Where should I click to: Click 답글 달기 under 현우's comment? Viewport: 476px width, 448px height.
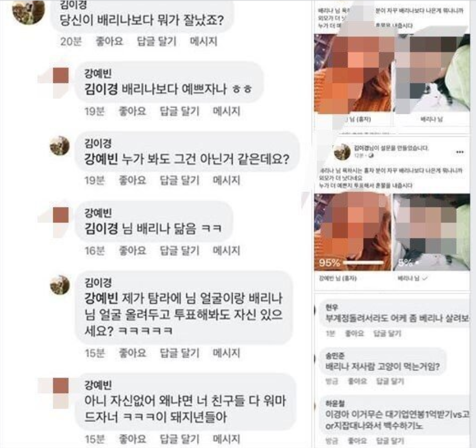[387, 334]
